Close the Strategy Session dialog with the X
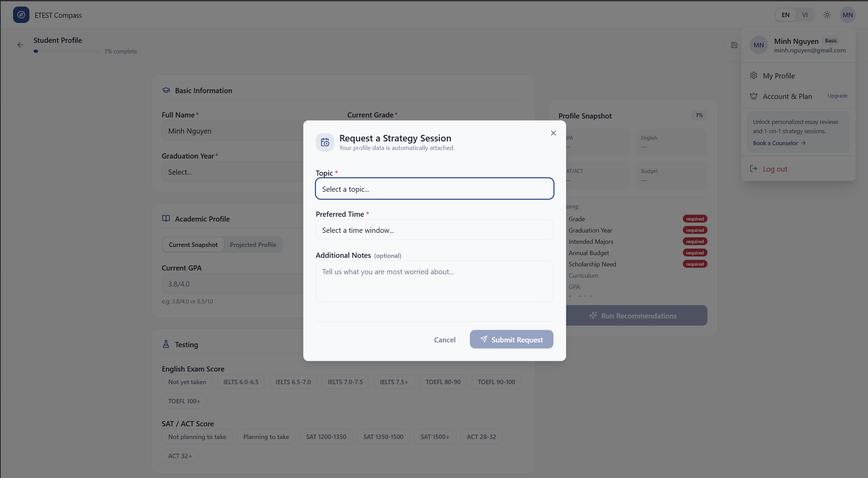Screen dimensions: 868x478 click(553, 133)
